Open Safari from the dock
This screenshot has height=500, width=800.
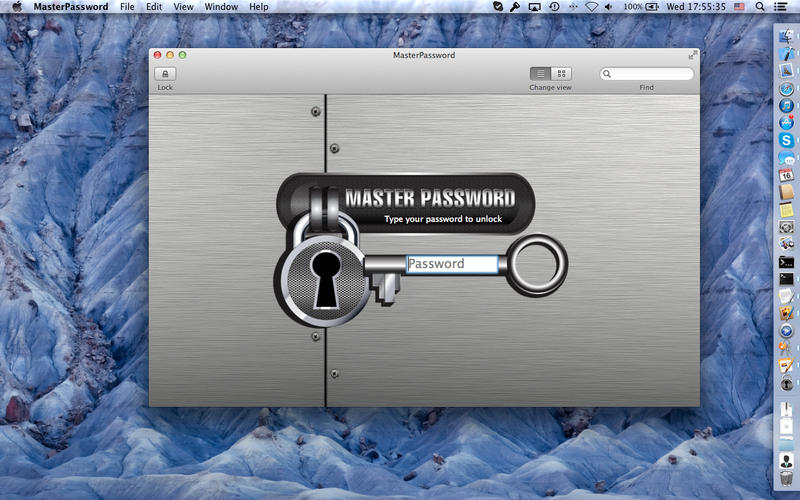787,88
